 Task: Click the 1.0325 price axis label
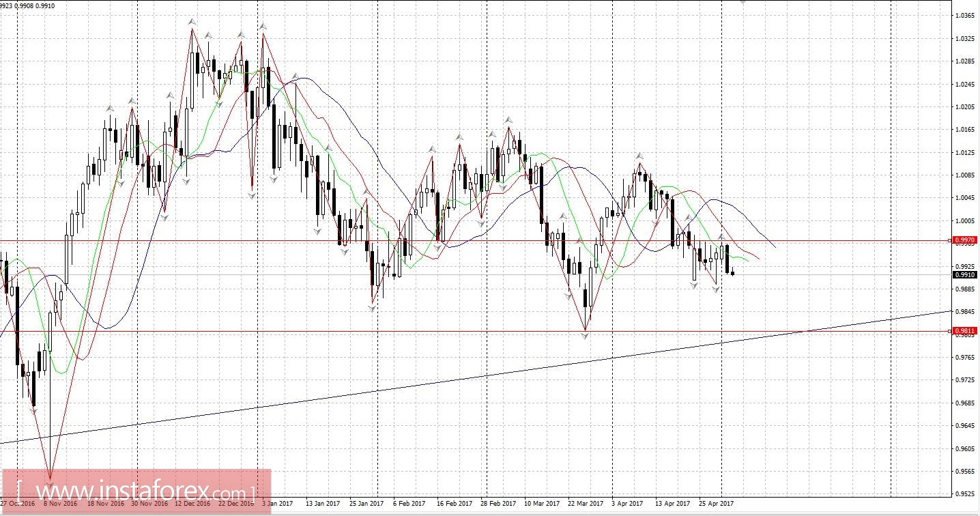[x=965, y=39]
